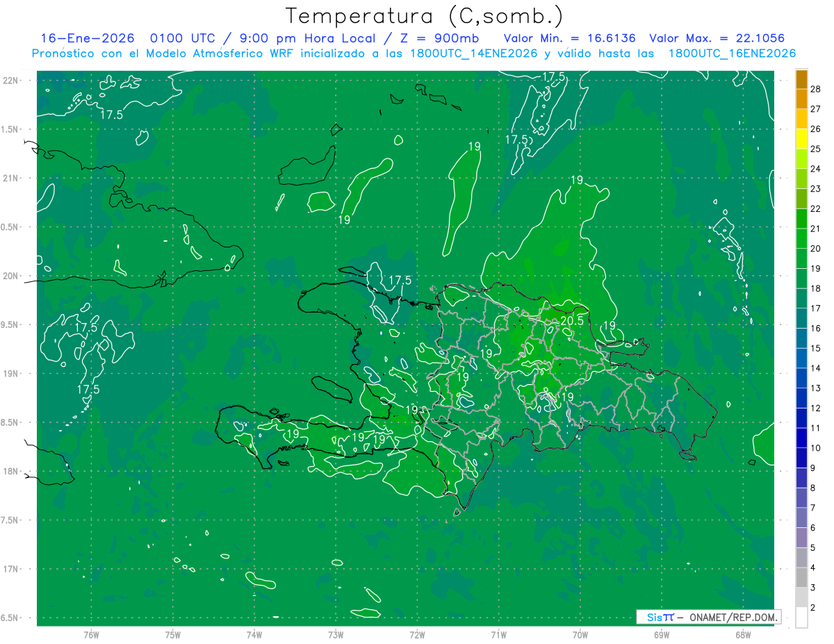Click the color scale label "4"
Image resolution: width=834 pixels, height=644 pixels.
(813, 568)
